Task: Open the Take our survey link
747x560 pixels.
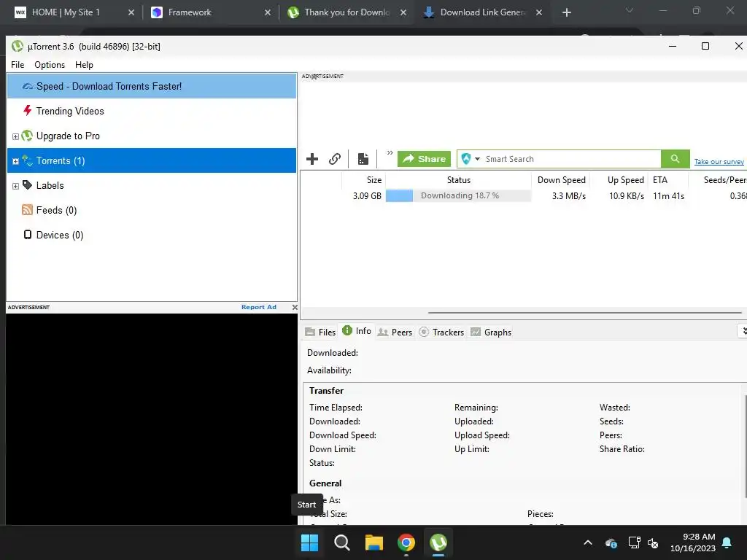Action: (719, 161)
